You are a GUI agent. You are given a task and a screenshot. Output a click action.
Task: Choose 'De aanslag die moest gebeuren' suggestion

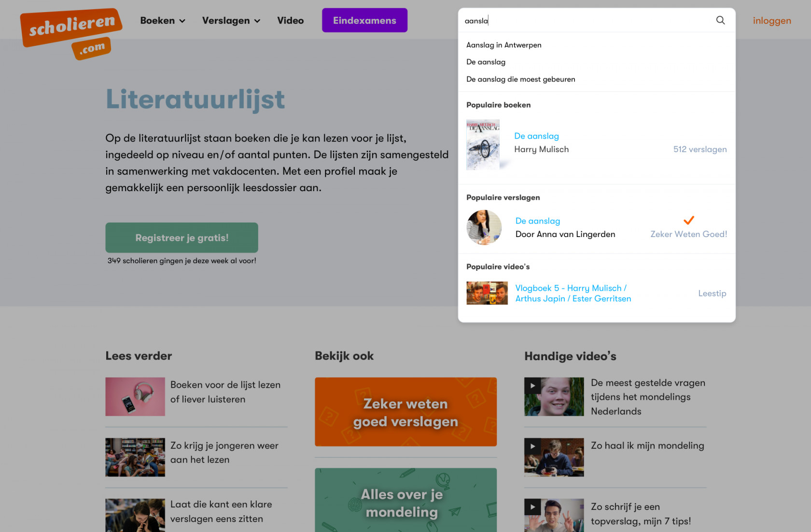point(521,79)
